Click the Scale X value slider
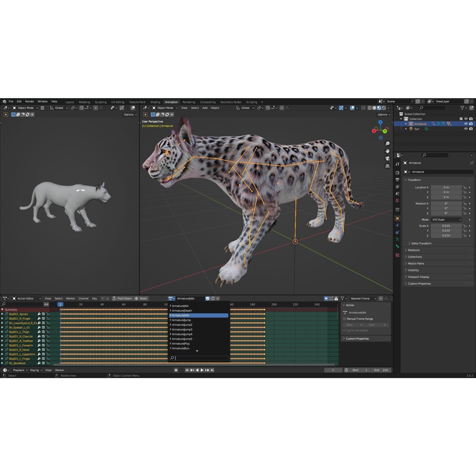This screenshot has height=476, width=476. click(x=446, y=226)
